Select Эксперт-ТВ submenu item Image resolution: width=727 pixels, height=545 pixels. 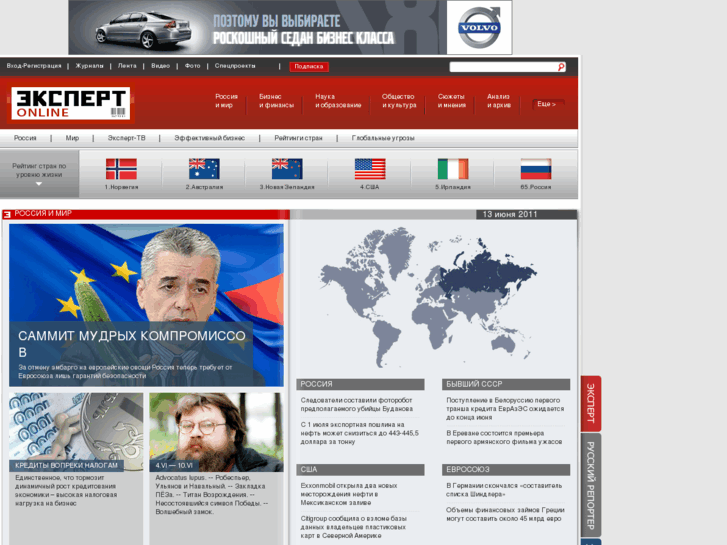click(127, 138)
